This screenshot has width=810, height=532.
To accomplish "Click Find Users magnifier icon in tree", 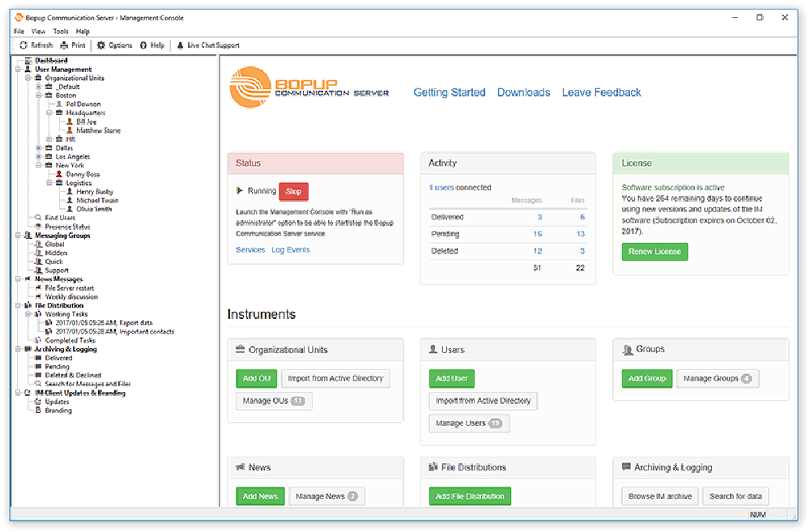I will 38,218.
